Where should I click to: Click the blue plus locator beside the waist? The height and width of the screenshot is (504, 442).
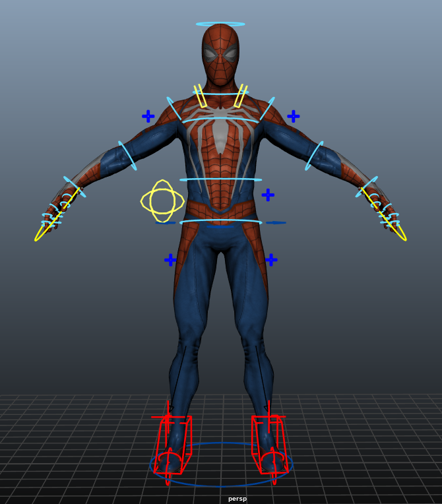tap(268, 195)
